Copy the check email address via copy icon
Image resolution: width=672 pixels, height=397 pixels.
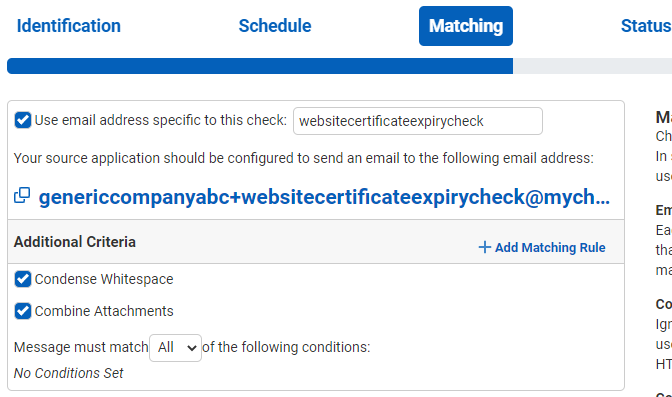pyautogui.click(x=22, y=195)
